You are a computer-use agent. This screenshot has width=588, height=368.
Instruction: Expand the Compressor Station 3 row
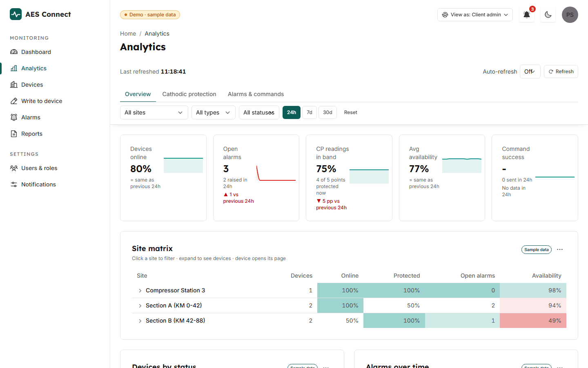140,291
